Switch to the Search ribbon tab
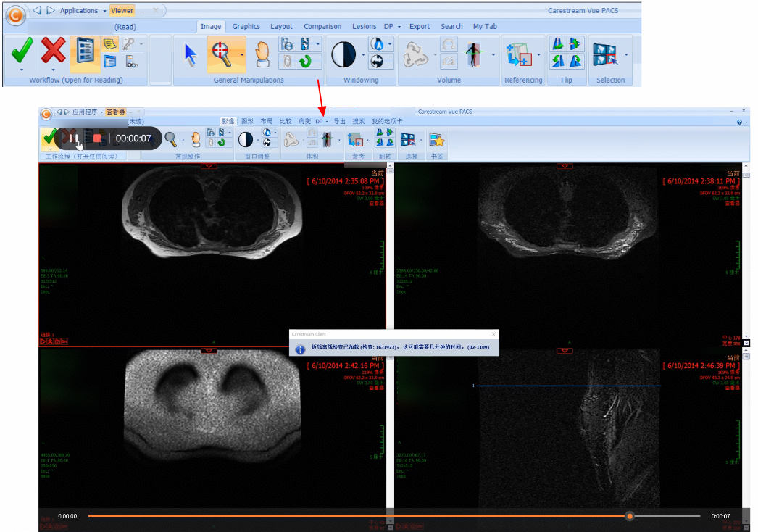 pos(451,27)
